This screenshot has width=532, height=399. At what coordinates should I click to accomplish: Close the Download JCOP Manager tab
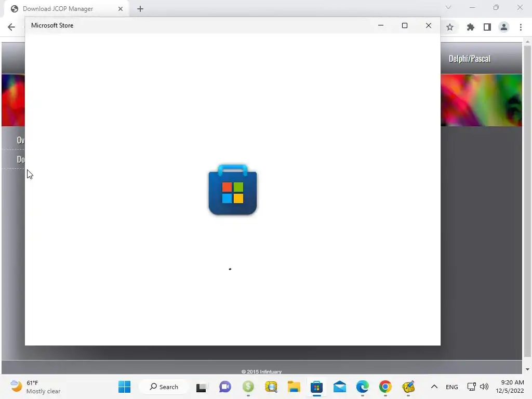(121, 9)
